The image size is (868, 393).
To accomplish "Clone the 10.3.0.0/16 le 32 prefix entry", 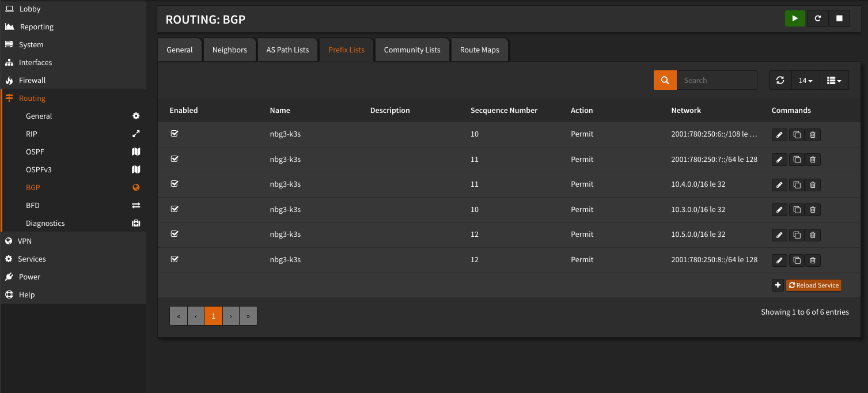I will tap(797, 210).
